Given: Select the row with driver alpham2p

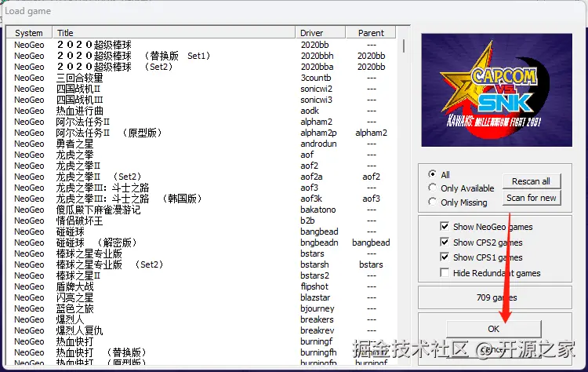Looking at the screenshot, I should pyautogui.click(x=201, y=133).
